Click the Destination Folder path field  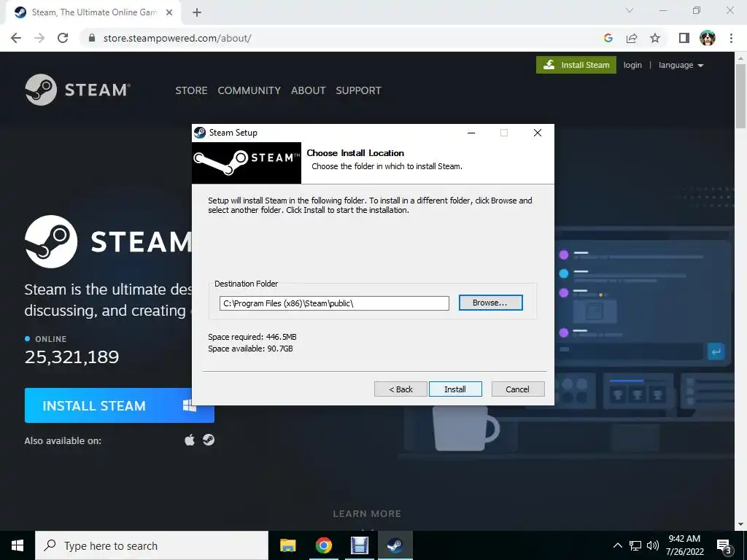334,303
